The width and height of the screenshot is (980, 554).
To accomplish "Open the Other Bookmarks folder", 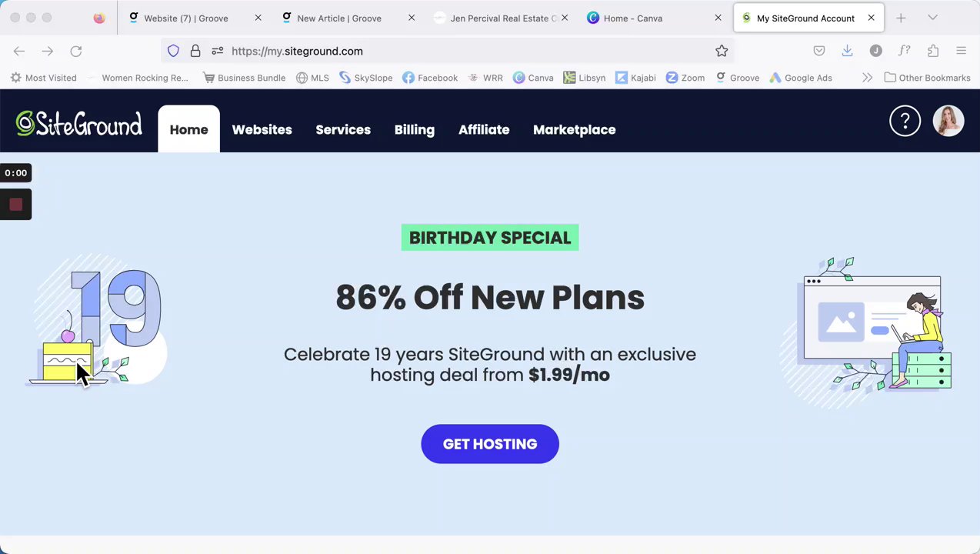I will (927, 78).
